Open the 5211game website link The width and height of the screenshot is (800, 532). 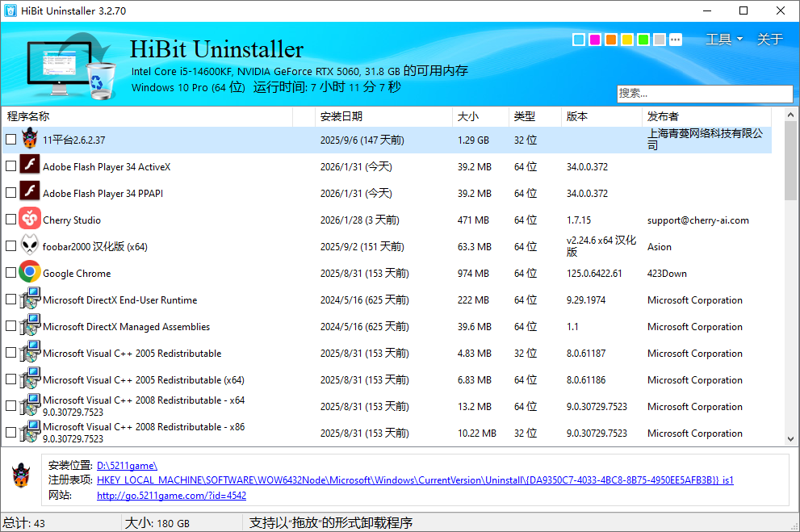[x=170, y=496]
